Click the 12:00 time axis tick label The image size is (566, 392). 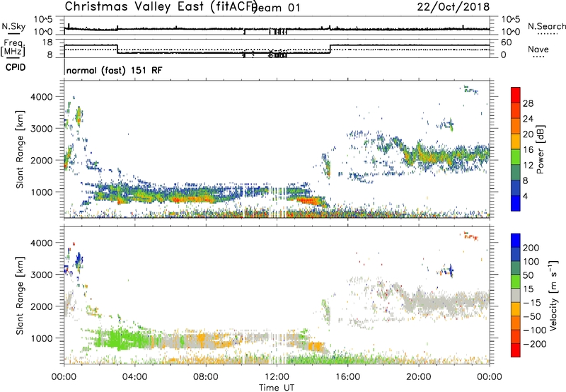tap(277, 377)
